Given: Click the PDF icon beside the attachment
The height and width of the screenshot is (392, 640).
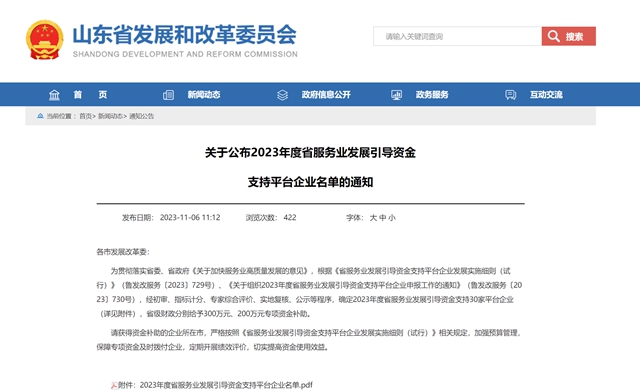Looking at the screenshot, I should point(114,385).
